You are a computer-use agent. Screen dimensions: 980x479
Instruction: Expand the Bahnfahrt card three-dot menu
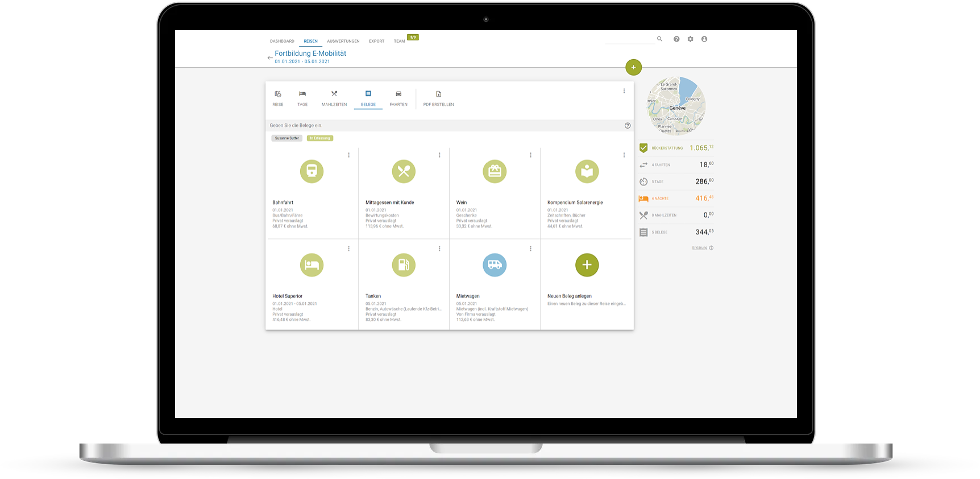pyautogui.click(x=348, y=155)
